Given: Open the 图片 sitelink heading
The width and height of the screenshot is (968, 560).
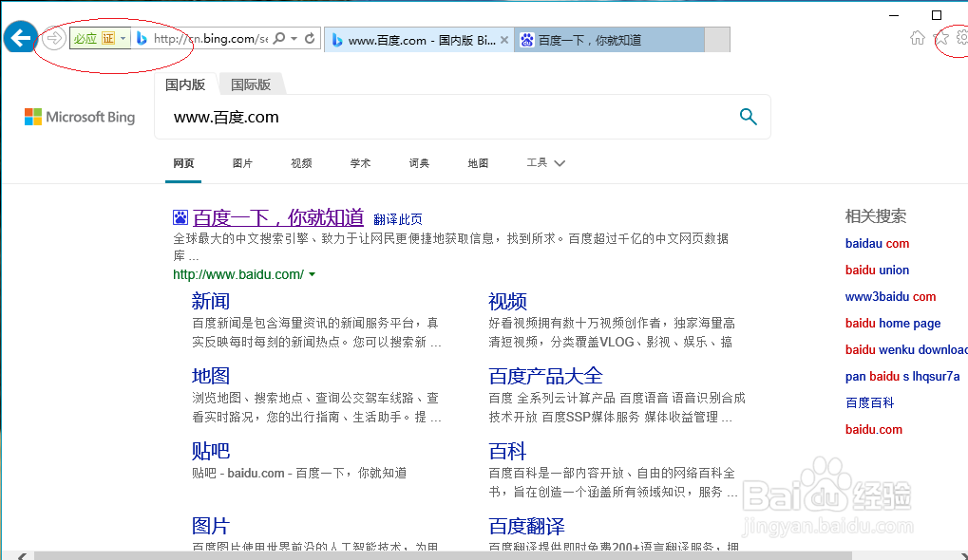Looking at the screenshot, I should [x=211, y=526].
